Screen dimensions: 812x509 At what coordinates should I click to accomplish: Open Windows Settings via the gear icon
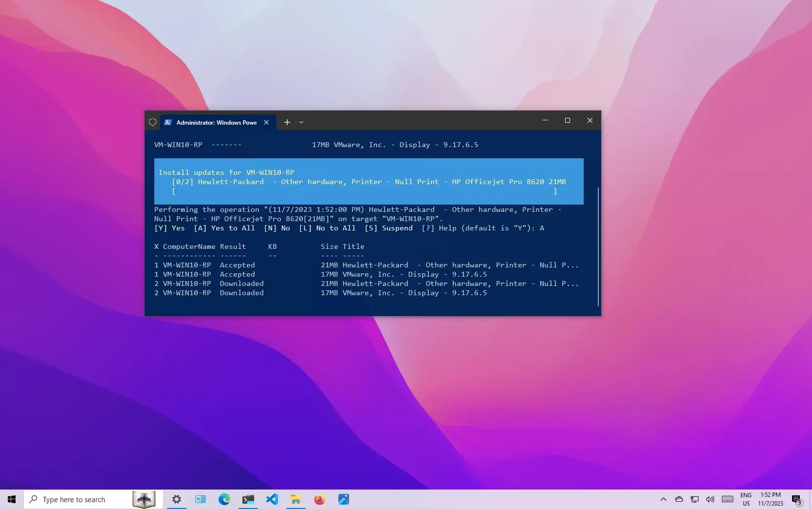tap(176, 499)
